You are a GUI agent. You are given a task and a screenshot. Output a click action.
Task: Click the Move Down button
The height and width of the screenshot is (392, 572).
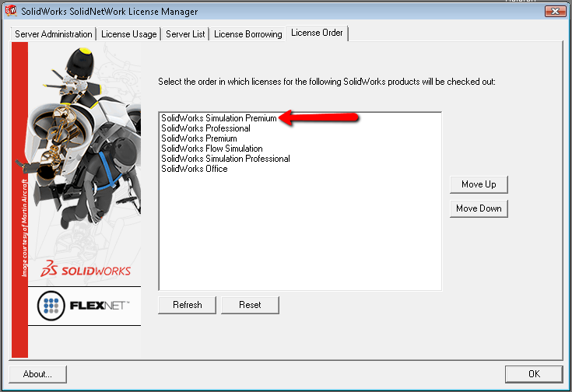point(479,208)
